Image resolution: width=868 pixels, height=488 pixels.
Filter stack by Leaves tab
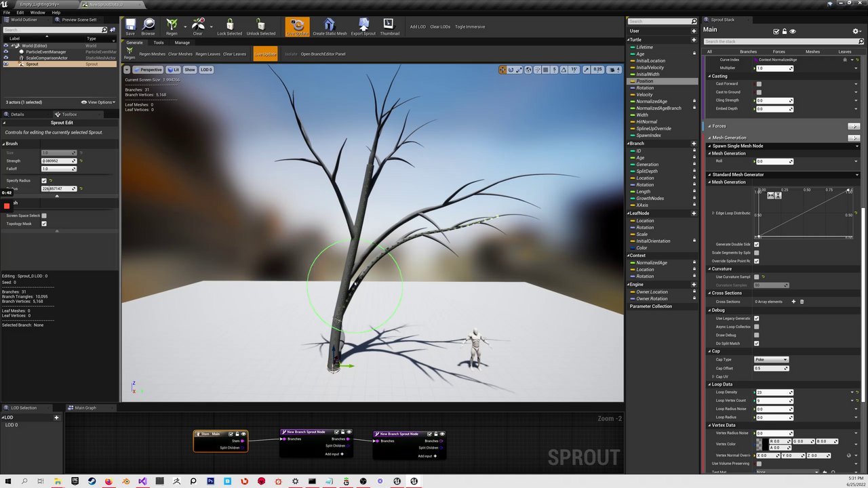pos(844,52)
